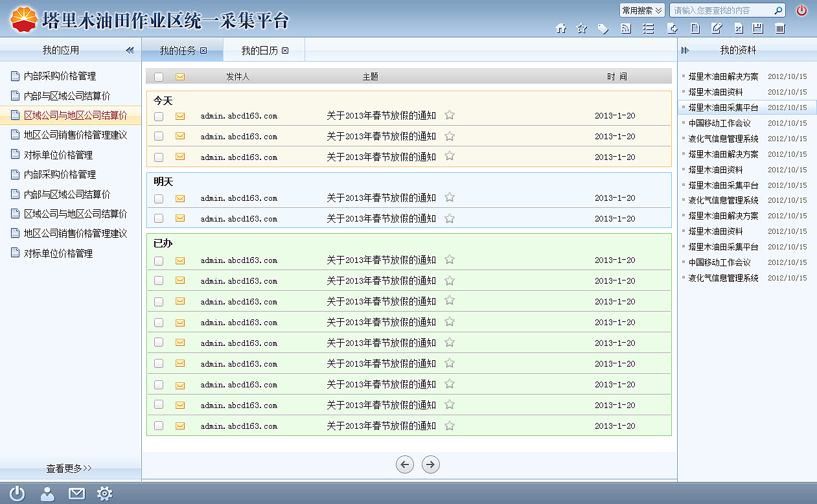Close the 我的日历 tab via its x icon
The width and height of the screenshot is (817, 504).
(285, 51)
